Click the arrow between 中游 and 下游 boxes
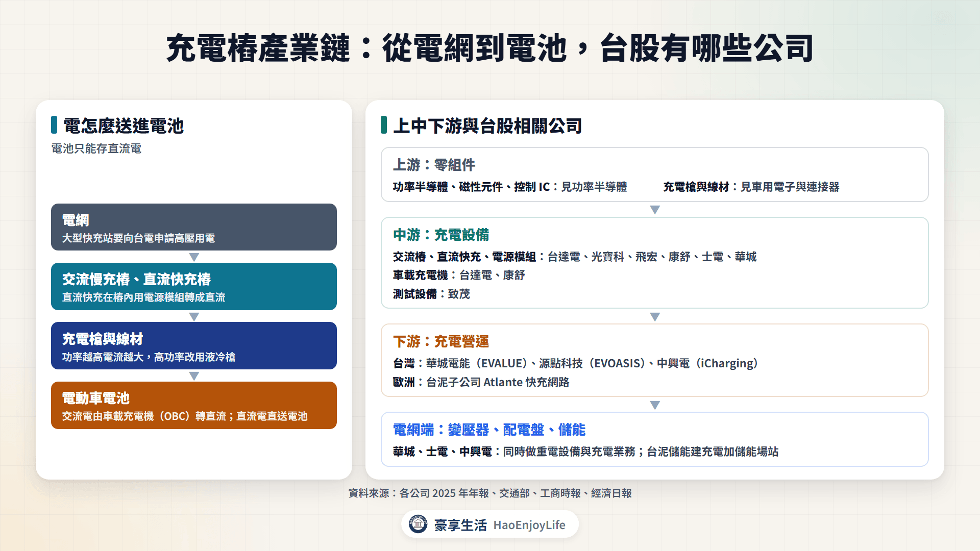The height and width of the screenshot is (551, 980). click(655, 316)
